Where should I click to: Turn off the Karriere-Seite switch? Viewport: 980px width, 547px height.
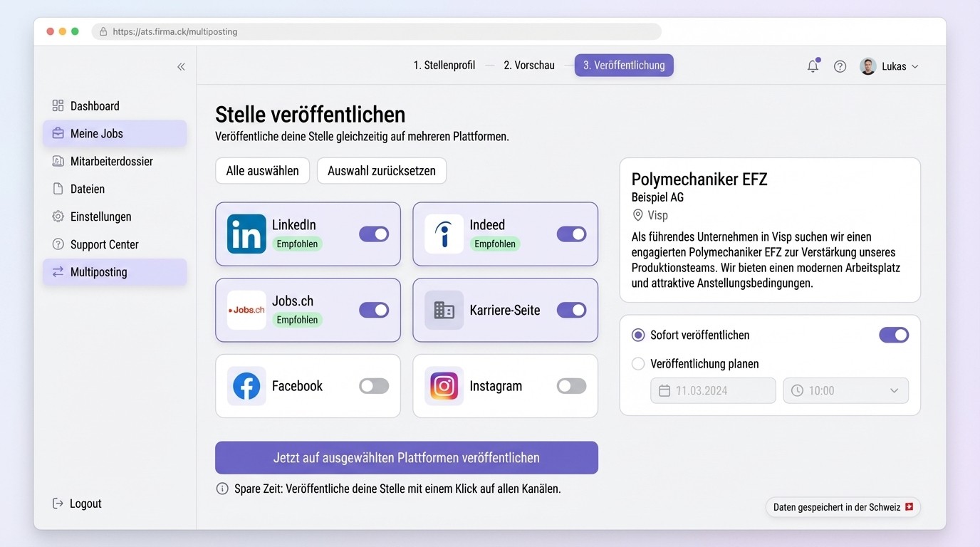(x=571, y=310)
